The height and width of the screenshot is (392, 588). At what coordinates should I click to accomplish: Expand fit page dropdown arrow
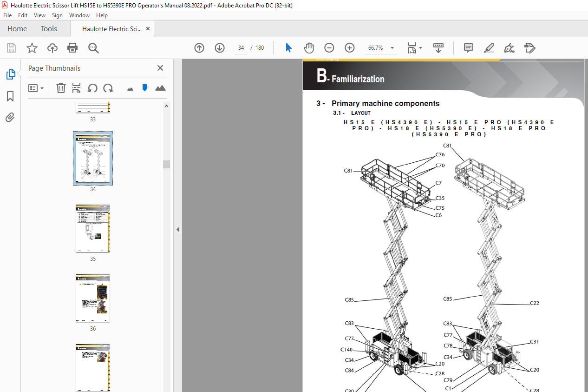[x=421, y=48]
